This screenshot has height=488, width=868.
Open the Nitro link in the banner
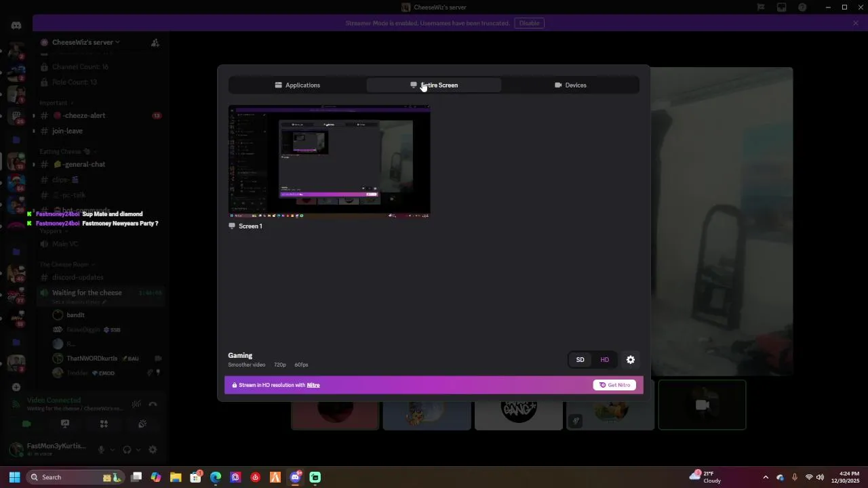click(313, 385)
